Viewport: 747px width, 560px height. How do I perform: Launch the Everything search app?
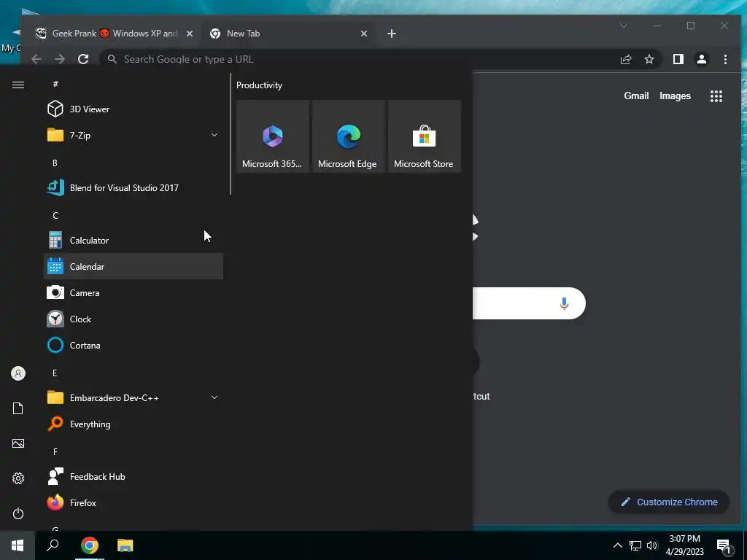click(133, 424)
